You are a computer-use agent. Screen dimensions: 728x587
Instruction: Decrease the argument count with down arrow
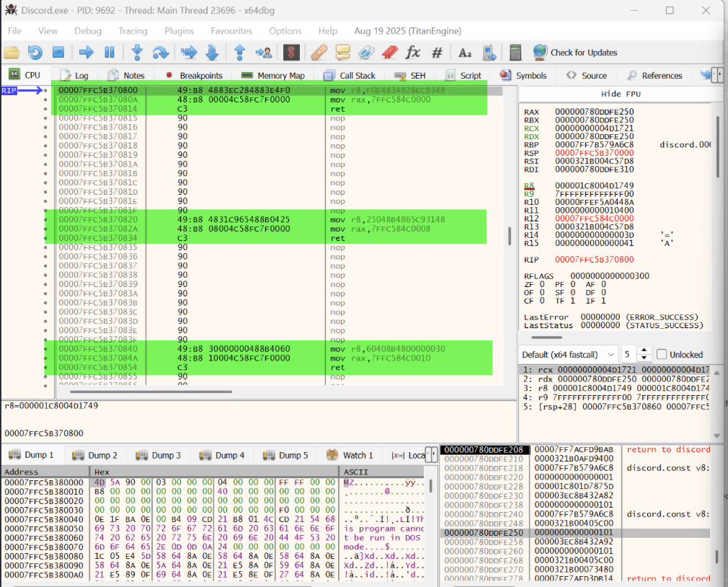tap(644, 358)
